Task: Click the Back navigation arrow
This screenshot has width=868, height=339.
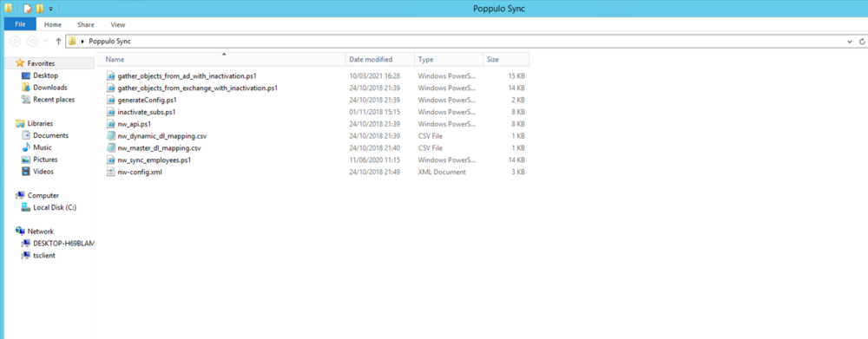Action: coord(16,41)
